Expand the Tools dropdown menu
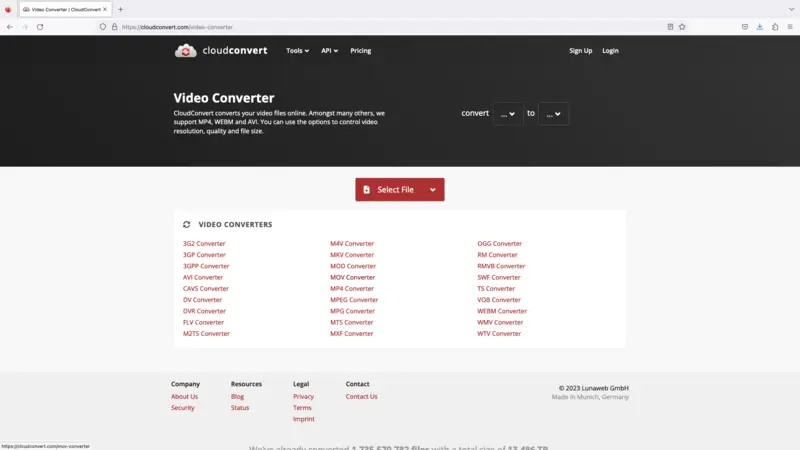800x450 pixels. (297, 51)
